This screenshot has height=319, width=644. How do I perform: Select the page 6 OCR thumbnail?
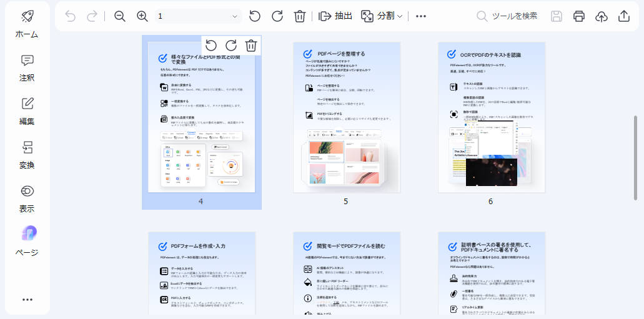[492, 117]
